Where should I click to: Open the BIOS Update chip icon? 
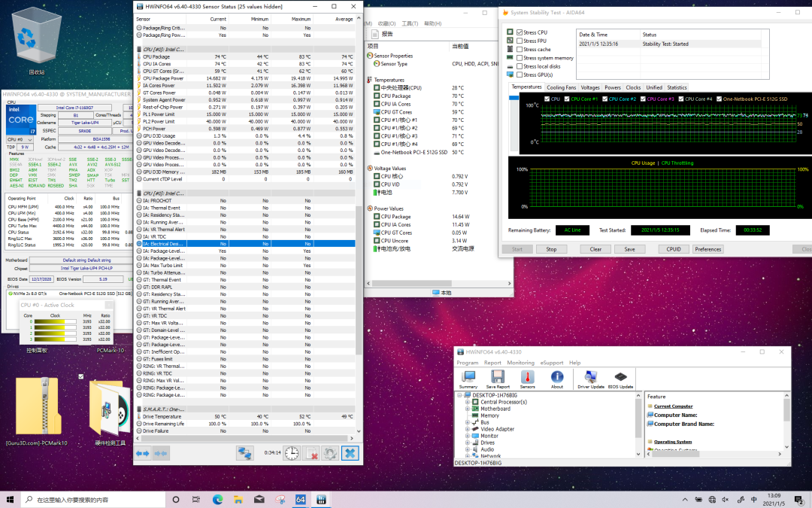click(620, 378)
